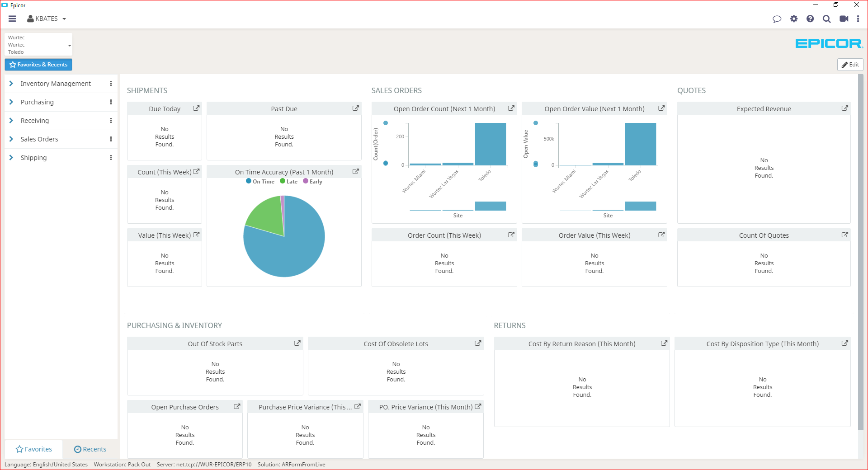868x470 pixels.
Task: Pop out Open Order Value chart
Action: click(661, 108)
